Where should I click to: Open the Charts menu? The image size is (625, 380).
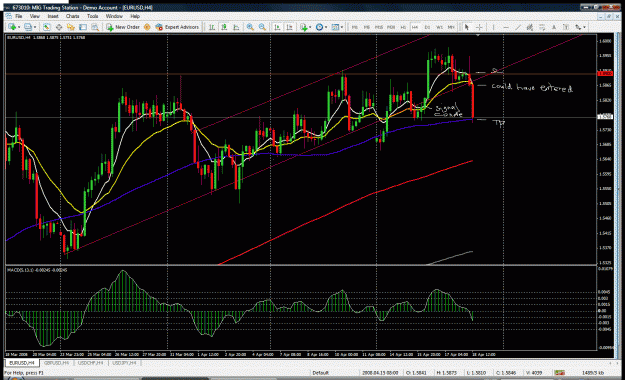(73, 16)
